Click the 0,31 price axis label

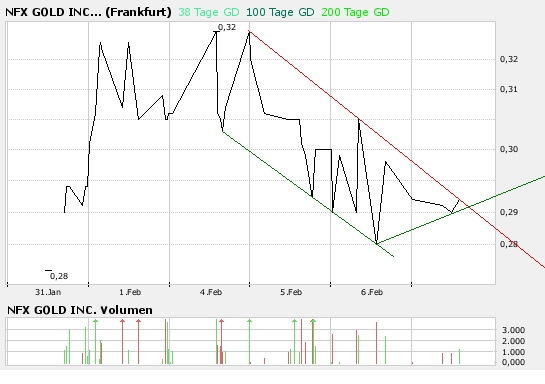[509, 89]
